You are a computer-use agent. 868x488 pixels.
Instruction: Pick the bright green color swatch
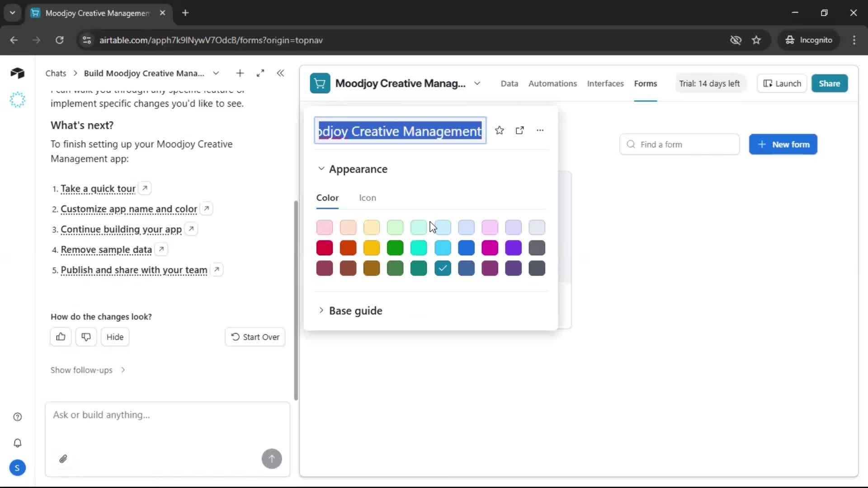pos(395,248)
